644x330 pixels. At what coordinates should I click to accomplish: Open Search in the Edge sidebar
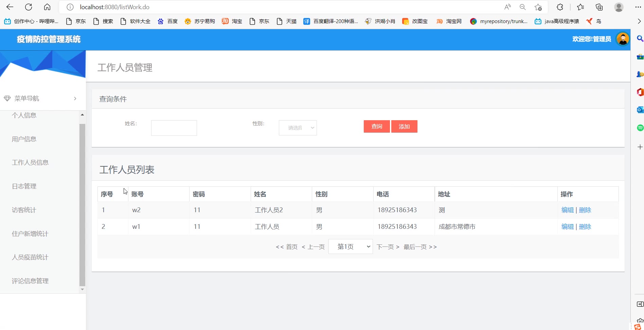(x=640, y=39)
